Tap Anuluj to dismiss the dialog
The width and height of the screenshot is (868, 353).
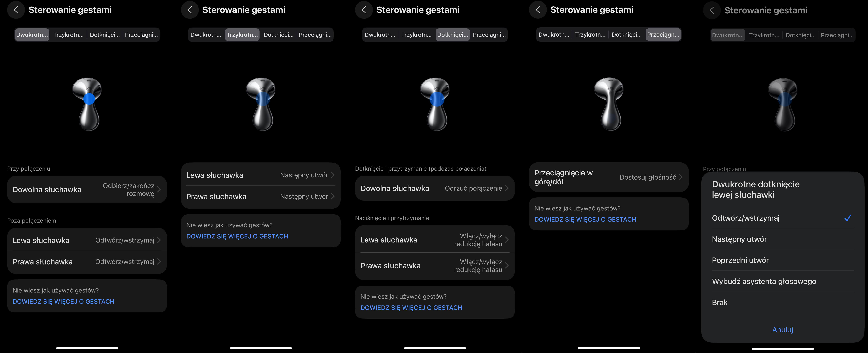tap(782, 330)
